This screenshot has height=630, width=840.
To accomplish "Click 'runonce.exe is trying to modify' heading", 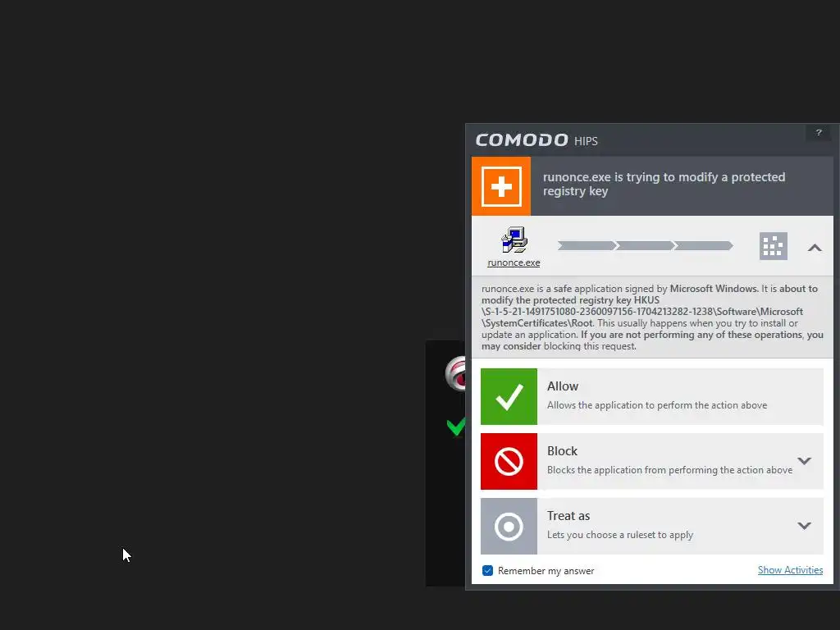I will point(664,184).
